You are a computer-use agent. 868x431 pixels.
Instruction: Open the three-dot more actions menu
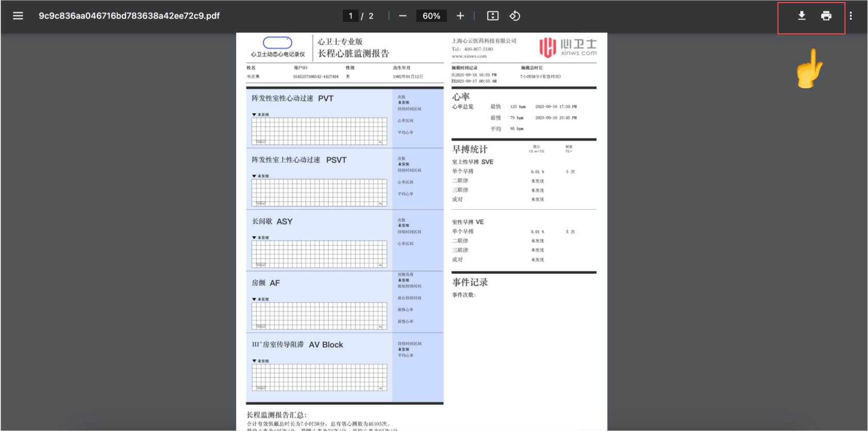(851, 16)
